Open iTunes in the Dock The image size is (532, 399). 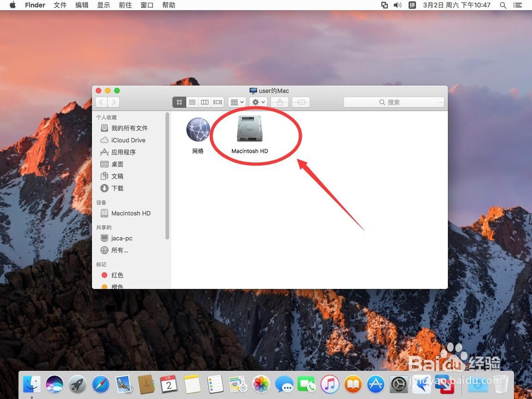330,385
